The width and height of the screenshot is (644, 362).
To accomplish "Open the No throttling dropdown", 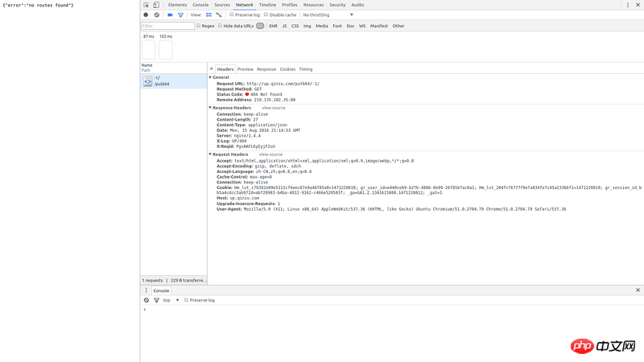I will point(328,14).
